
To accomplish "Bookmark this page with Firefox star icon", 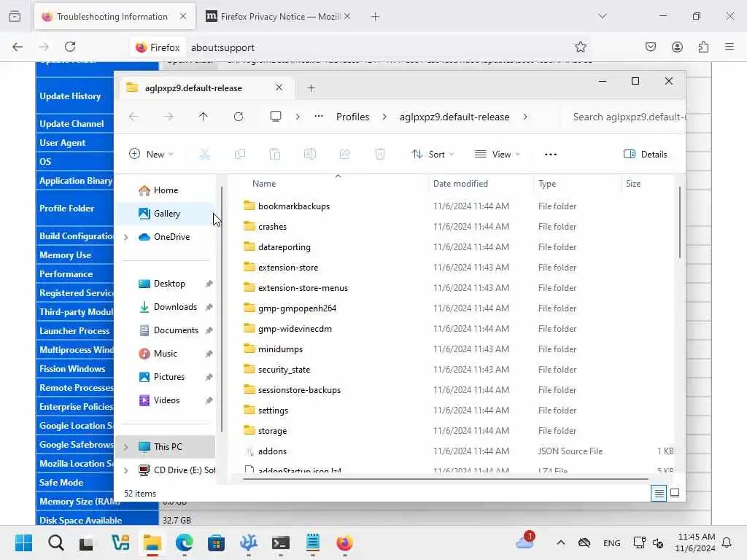I will tap(580, 47).
